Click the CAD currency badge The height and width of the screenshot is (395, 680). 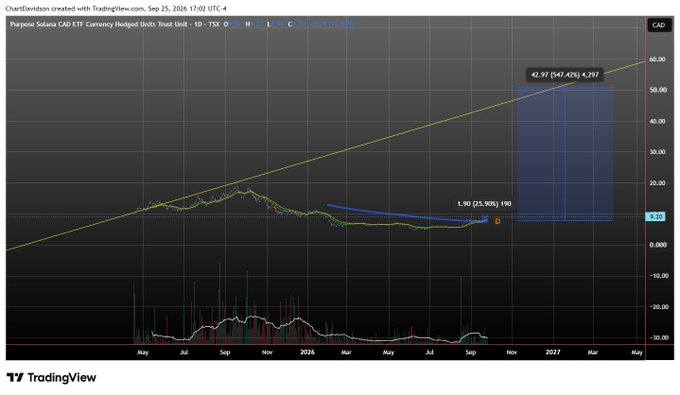658,25
